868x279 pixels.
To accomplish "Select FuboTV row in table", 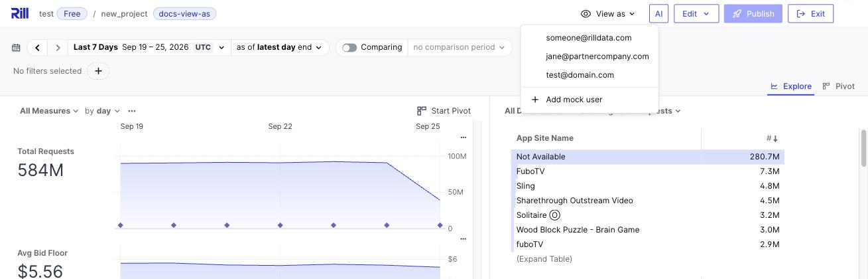I will [x=648, y=171].
